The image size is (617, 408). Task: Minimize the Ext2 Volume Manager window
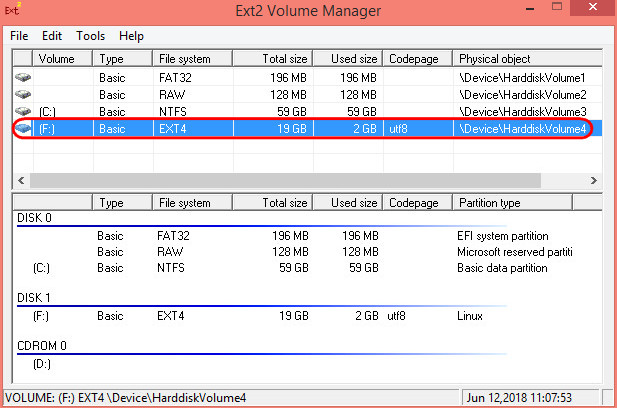pos(530,8)
